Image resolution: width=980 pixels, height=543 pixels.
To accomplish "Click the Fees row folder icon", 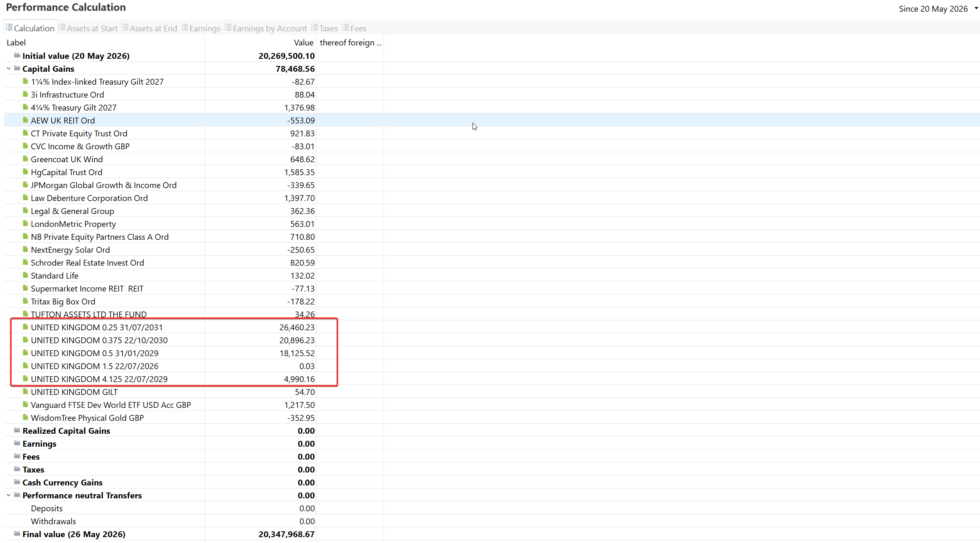I will pyautogui.click(x=17, y=456).
